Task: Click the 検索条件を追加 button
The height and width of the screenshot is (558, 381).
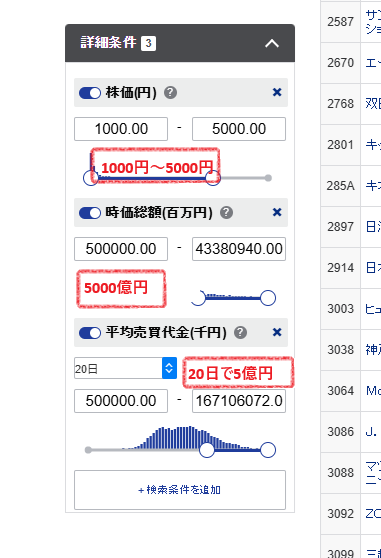Action: 180,490
